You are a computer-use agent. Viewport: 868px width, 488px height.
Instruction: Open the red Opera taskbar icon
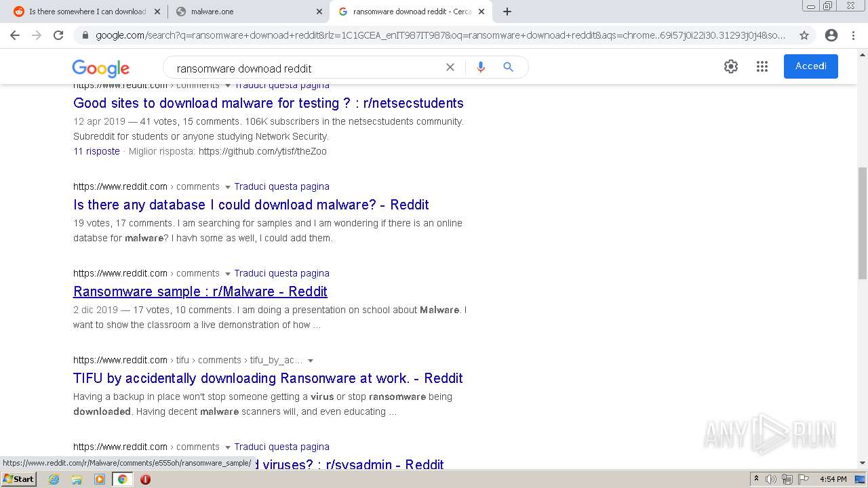(145, 479)
